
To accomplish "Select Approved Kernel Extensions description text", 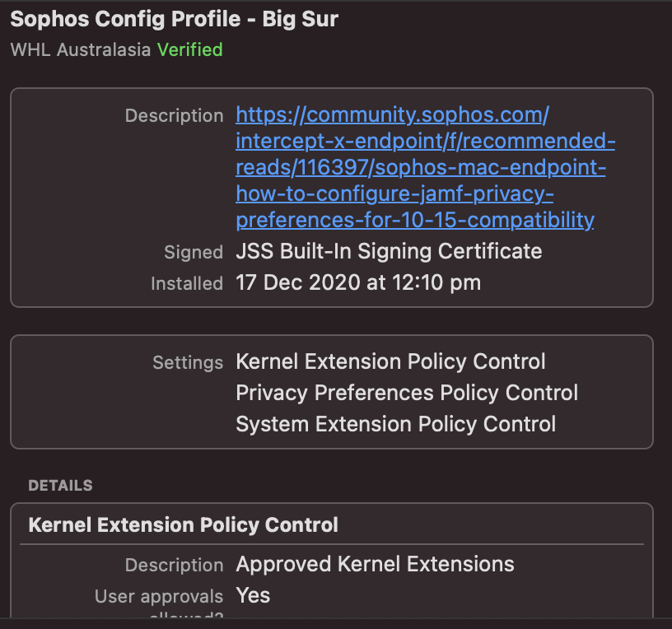I will (375, 564).
